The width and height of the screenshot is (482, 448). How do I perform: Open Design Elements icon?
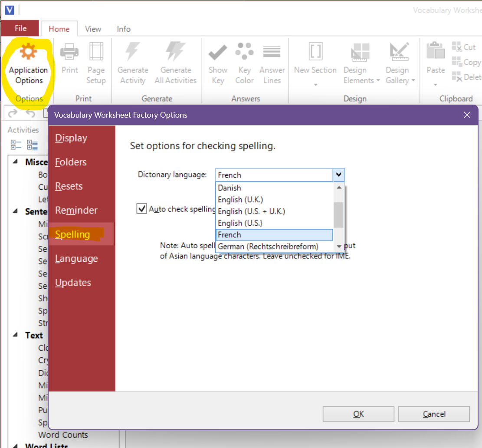pyautogui.click(x=360, y=52)
